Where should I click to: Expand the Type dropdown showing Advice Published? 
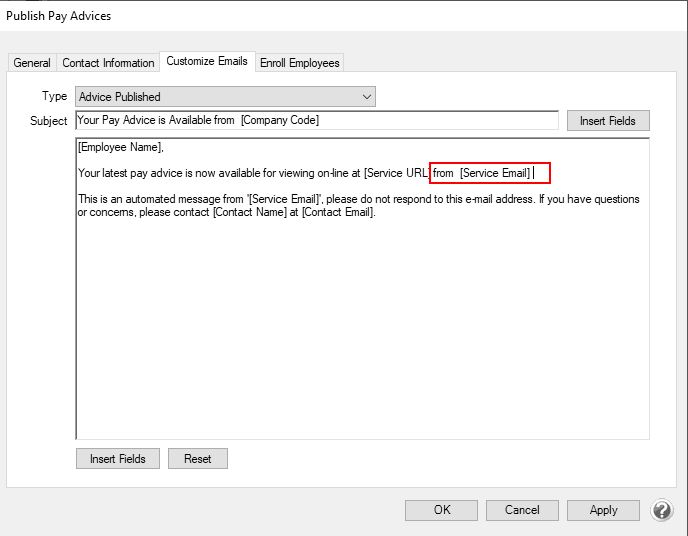225,97
